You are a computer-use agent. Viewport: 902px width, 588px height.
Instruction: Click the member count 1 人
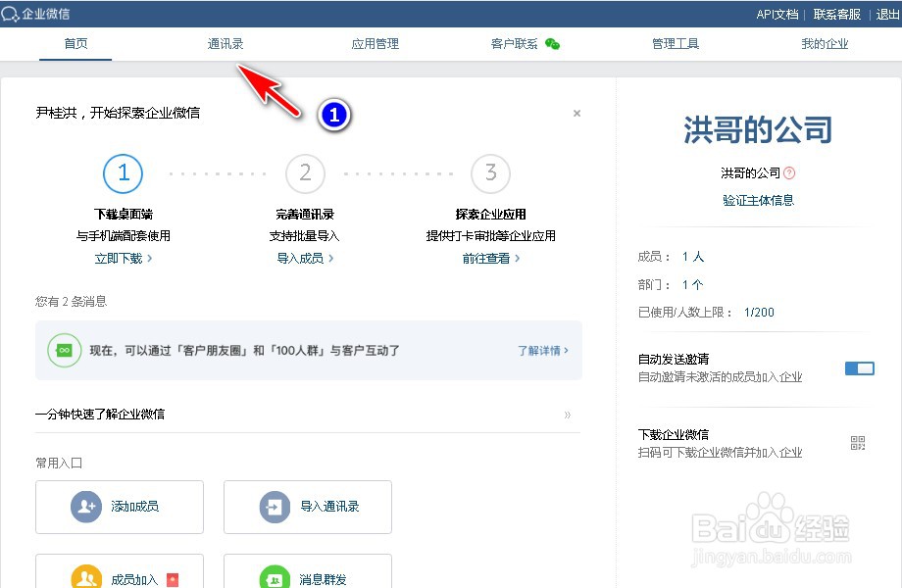tap(693, 257)
